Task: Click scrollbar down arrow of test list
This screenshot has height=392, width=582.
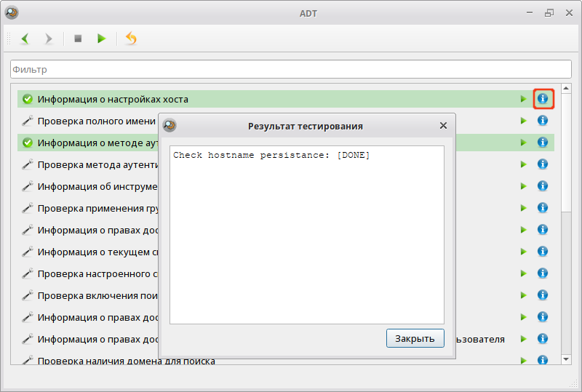Action: tap(566, 359)
